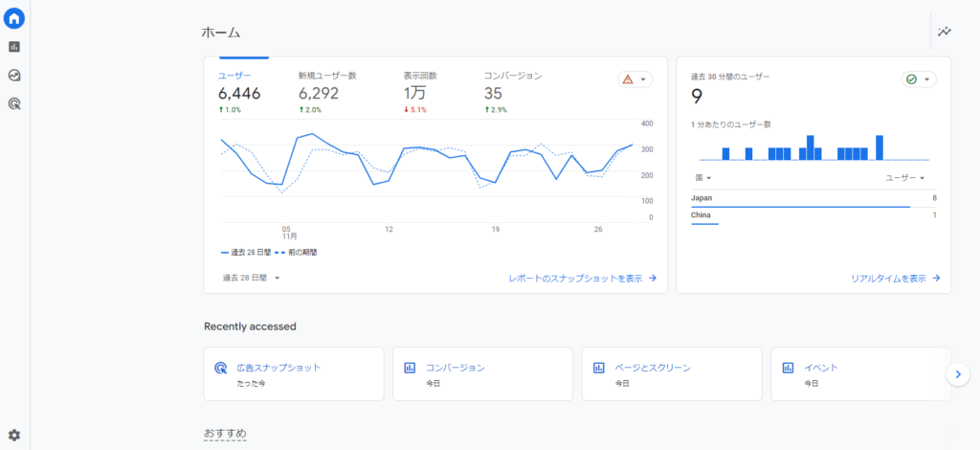Viewport: 980px width, 450px height.
Task: Open the Explore icon in sidebar
Action: pos(14,76)
